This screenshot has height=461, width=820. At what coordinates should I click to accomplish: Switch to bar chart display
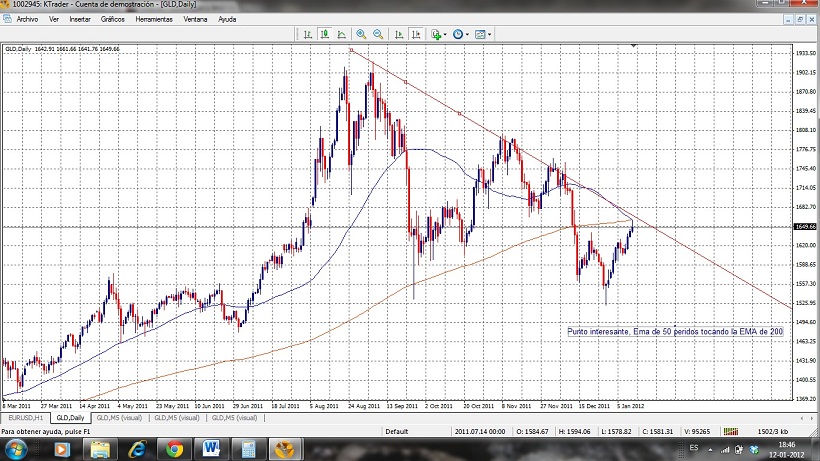point(308,34)
